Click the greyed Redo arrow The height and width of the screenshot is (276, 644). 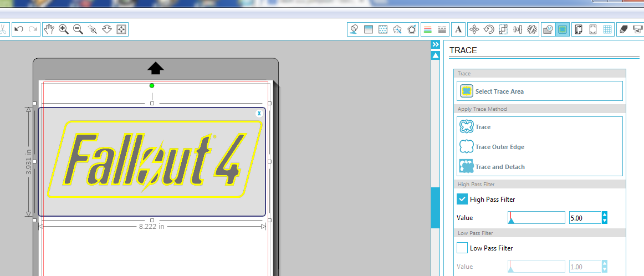tap(33, 29)
